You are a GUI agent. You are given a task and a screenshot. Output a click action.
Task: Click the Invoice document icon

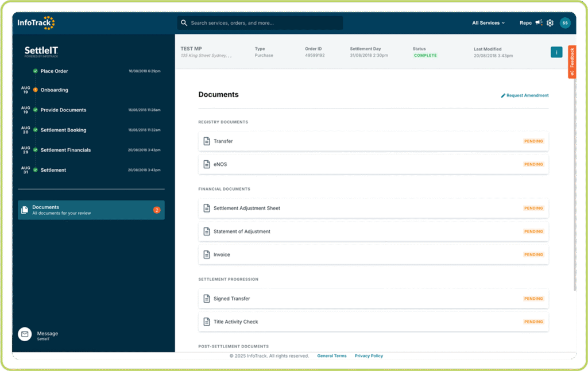click(207, 255)
